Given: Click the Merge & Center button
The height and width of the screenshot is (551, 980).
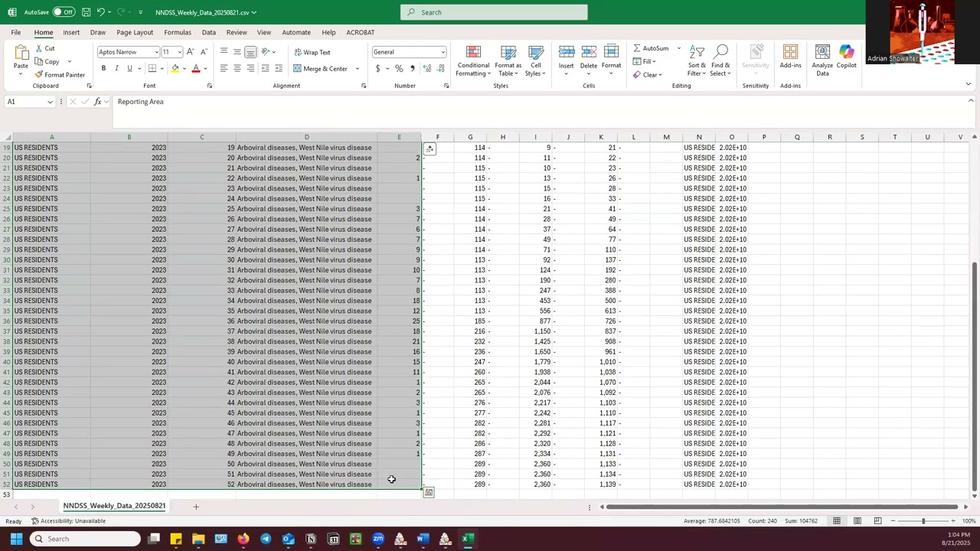Looking at the screenshot, I should pyautogui.click(x=321, y=69).
